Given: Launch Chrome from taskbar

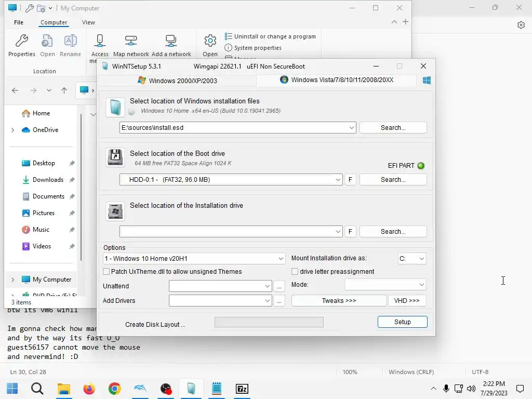Looking at the screenshot, I should tap(115, 389).
